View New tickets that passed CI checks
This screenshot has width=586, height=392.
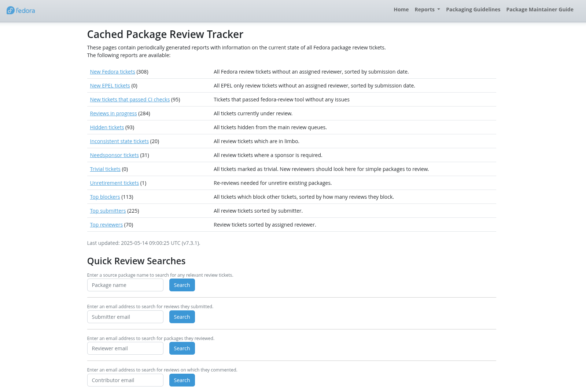point(130,100)
